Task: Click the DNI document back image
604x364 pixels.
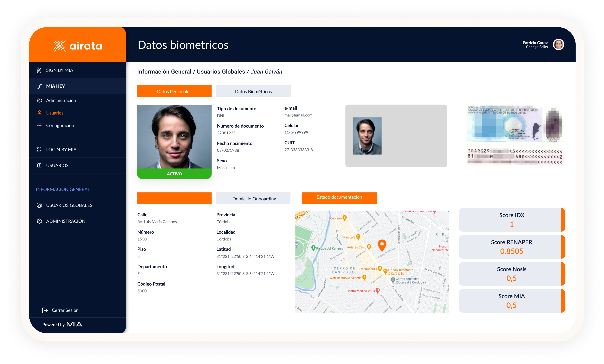Action: click(515, 136)
